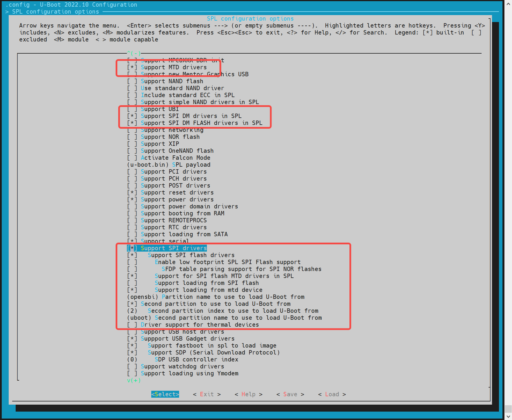
Task: Click the Save button
Action: tap(290, 394)
